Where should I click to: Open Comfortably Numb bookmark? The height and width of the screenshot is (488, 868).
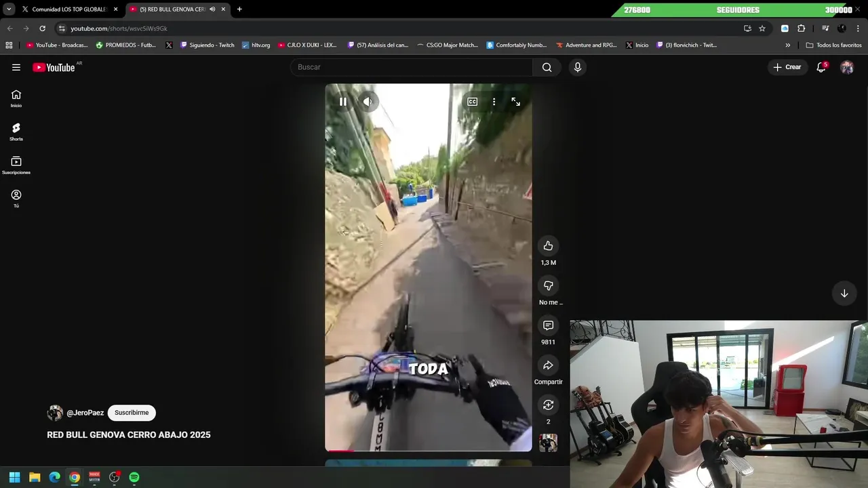516,45
